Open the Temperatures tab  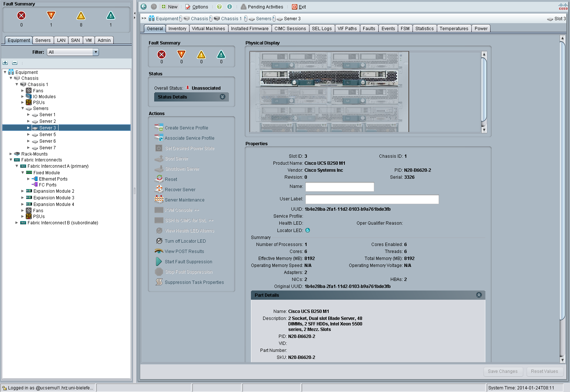[454, 29]
